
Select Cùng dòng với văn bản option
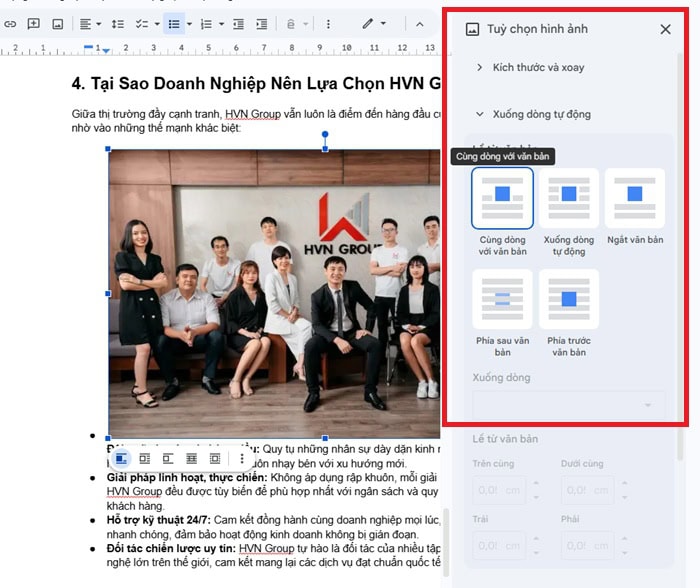click(x=502, y=199)
